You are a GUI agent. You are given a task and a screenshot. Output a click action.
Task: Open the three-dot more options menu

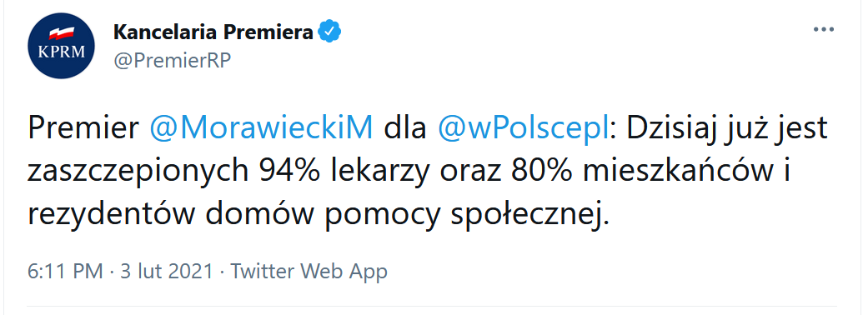coord(823,29)
